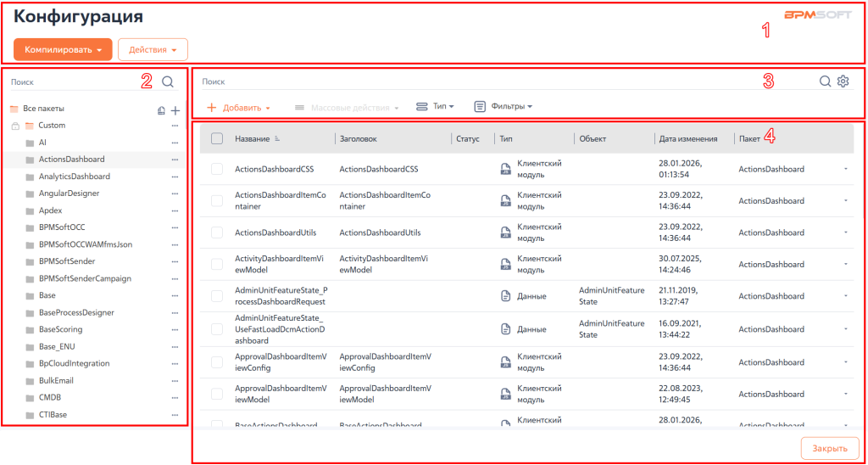The image size is (868, 465).
Task: Click the search magnifier in packages panel
Action: [x=167, y=82]
